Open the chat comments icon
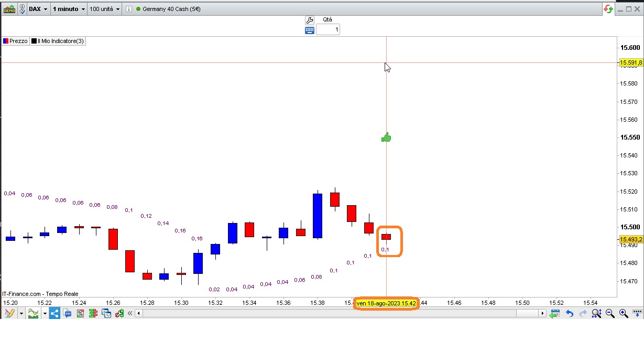 68,313
